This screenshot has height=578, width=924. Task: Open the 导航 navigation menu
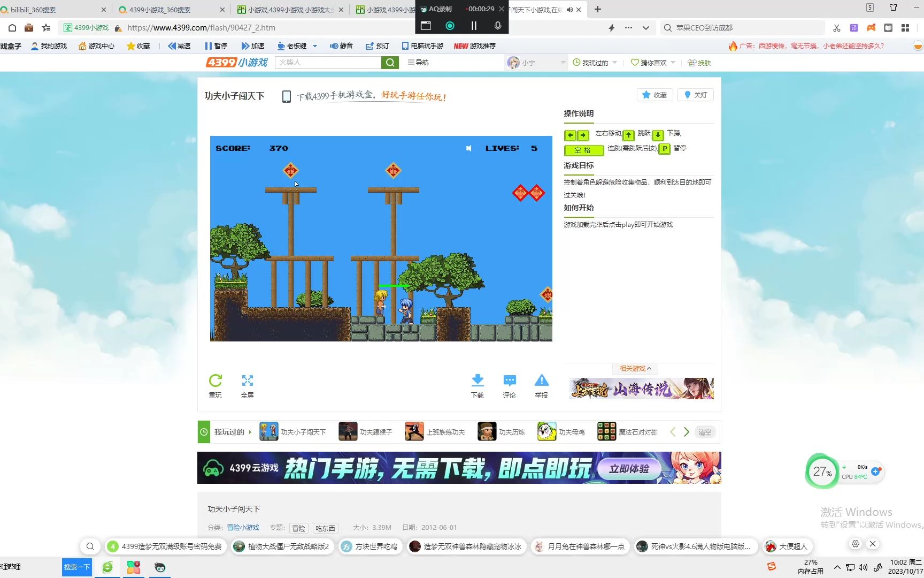coord(418,63)
